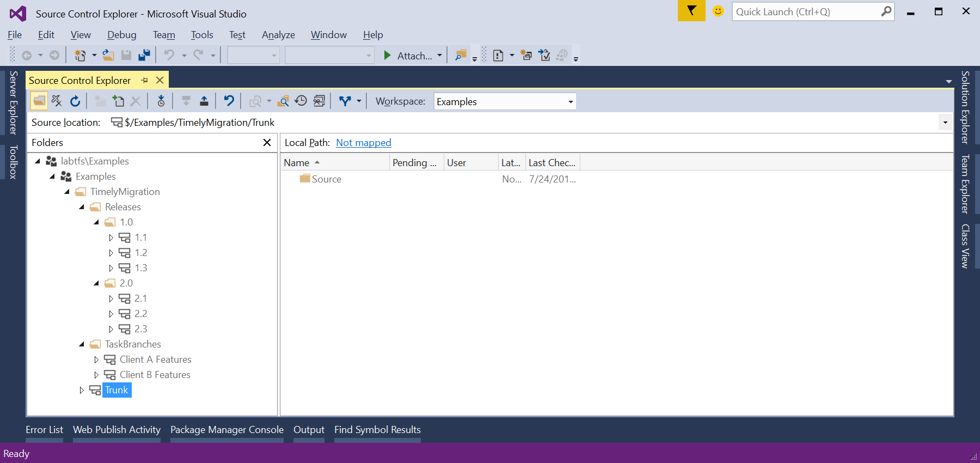The height and width of the screenshot is (463, 980).
Task: Expand the Trunk branch node
Action: [x=82, y=390]
